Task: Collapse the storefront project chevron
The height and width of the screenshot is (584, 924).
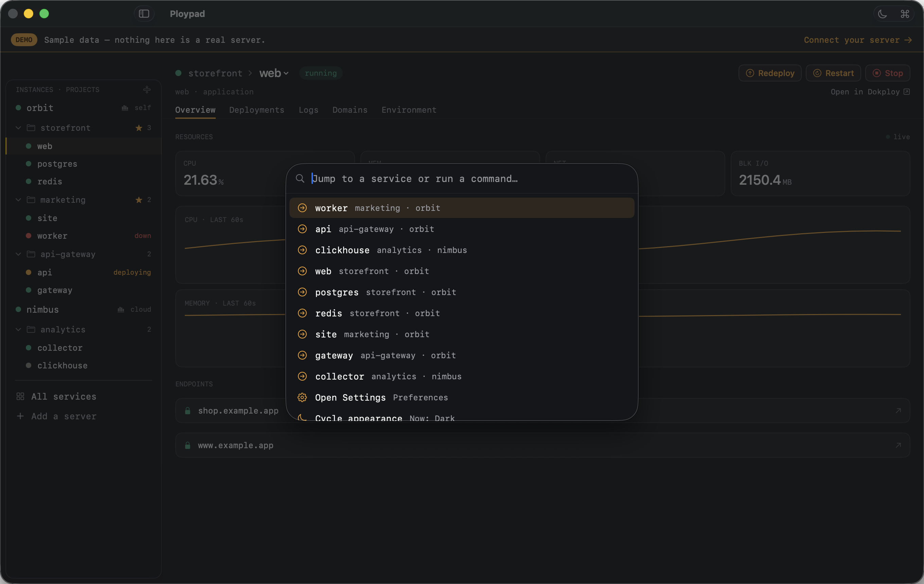Action: pos(18,128)
